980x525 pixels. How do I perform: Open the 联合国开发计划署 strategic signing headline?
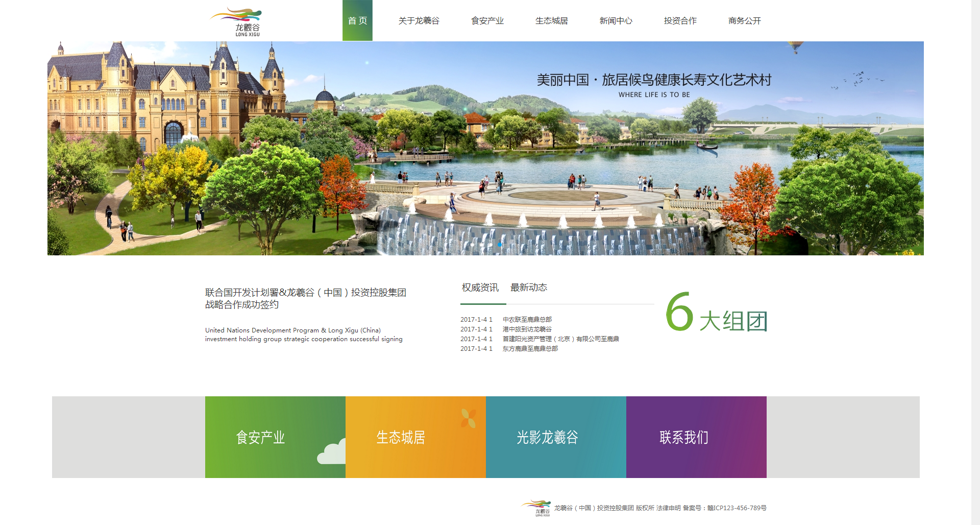click(x=305, y=298)
